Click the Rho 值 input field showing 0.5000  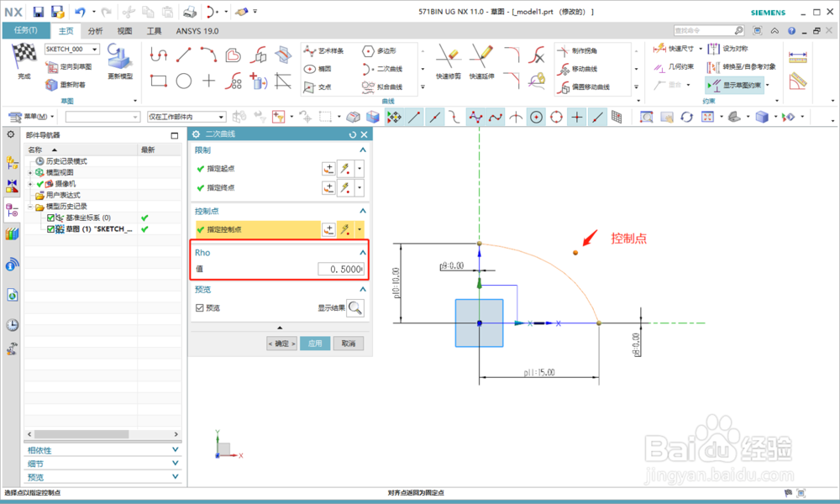[x=341, y=269]
